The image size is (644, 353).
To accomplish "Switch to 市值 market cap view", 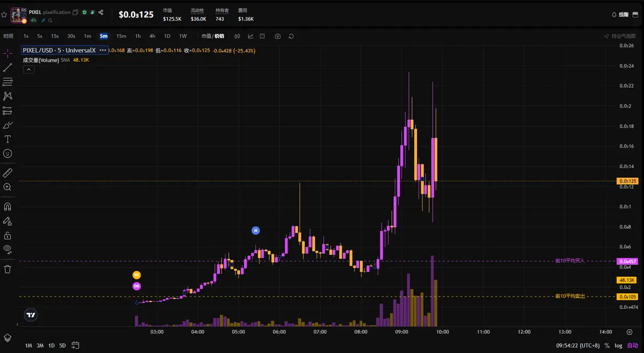I will click(206, 36).
